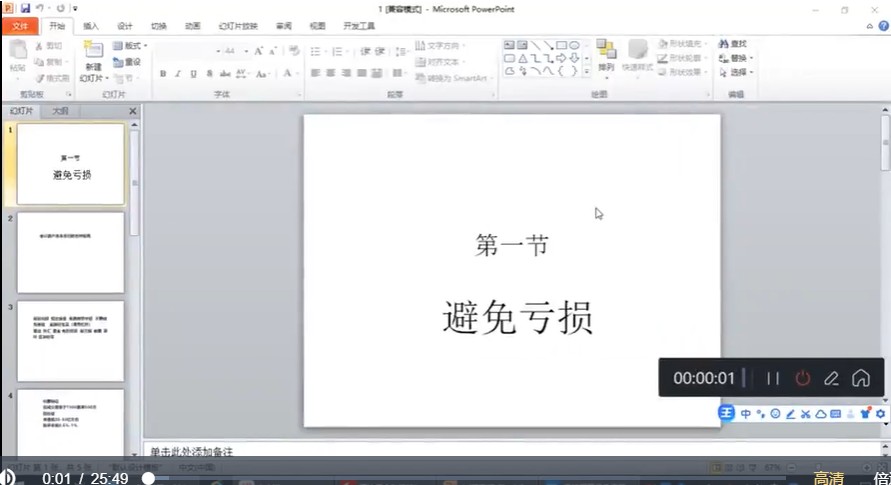Click the Save icon in quick access toolbar

pos(25,8)
